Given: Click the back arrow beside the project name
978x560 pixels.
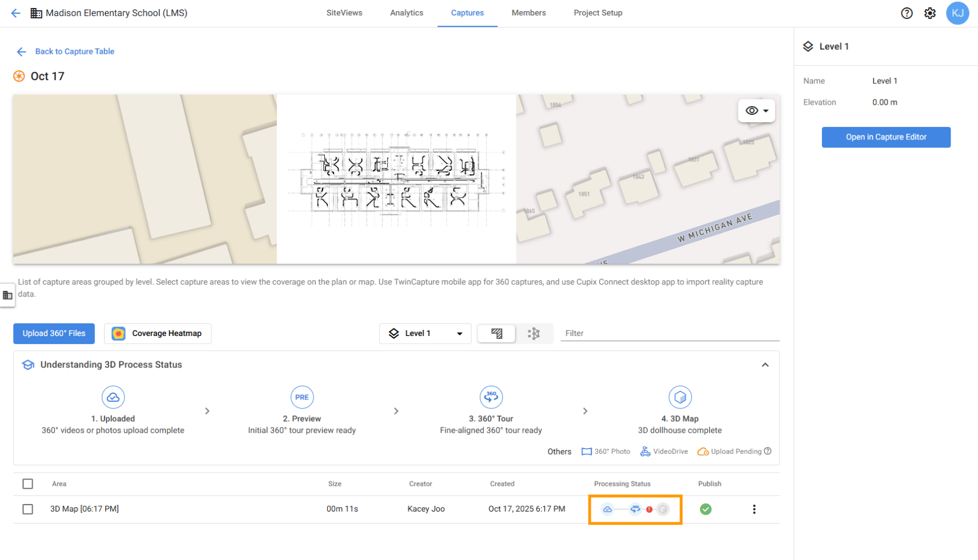Looking at the screenshot, I should click(x=16, y=13).
